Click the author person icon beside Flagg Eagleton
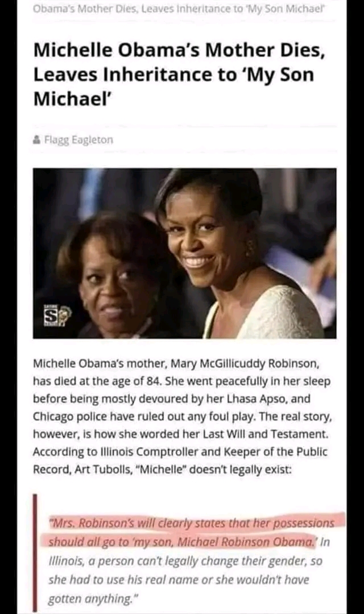364x614 pixels. 37,139
